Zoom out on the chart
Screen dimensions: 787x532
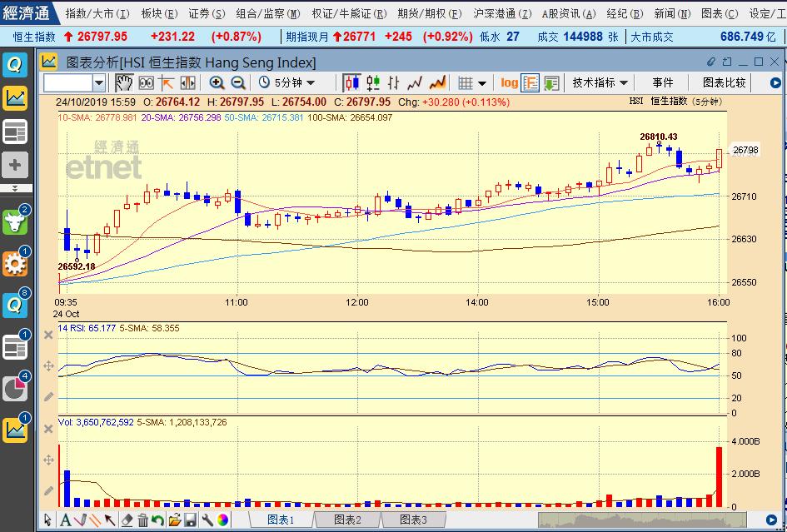(x=238, y=82)
